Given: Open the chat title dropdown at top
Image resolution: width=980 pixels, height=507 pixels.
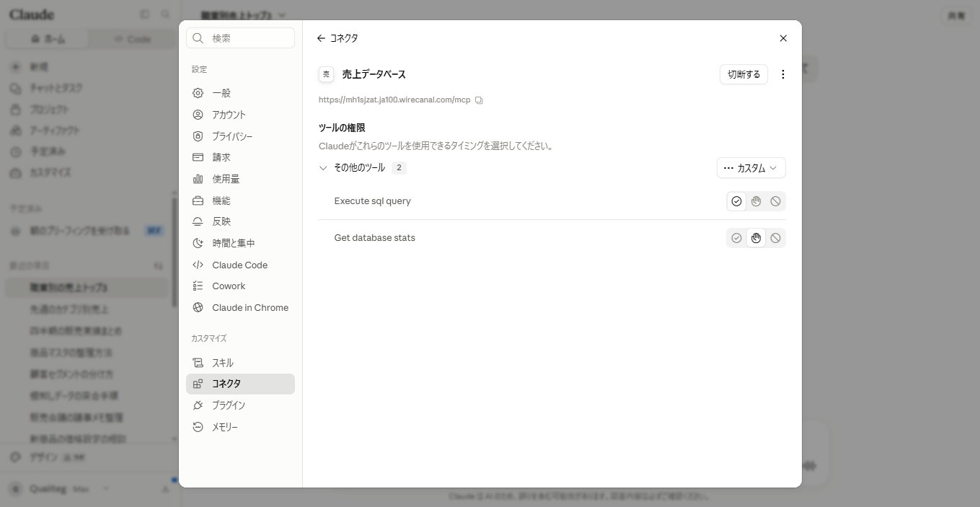Looking at the screenshot, I should coord(244,15).
